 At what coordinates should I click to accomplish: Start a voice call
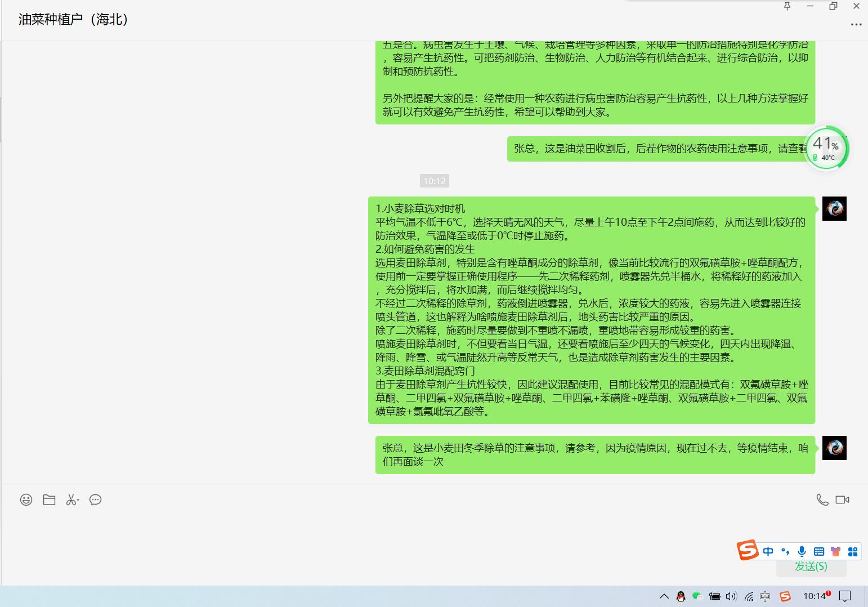click(x=822, y=499)
